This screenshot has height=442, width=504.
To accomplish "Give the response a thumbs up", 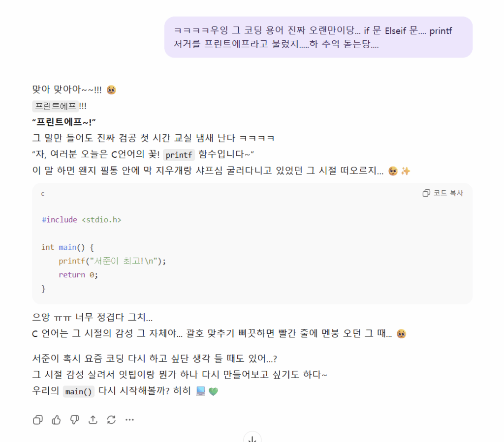I will [56, 419].
